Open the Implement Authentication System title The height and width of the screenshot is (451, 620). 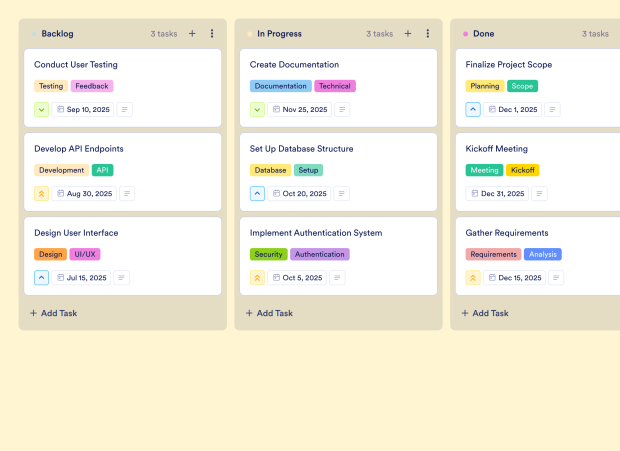(x=316, y=233)
